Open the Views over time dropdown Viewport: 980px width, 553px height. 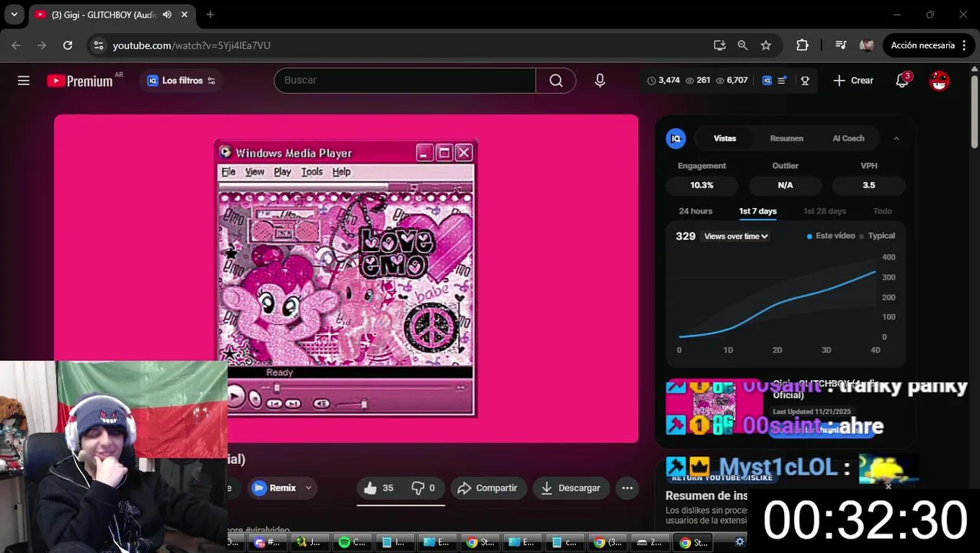(x=736, y=237)
